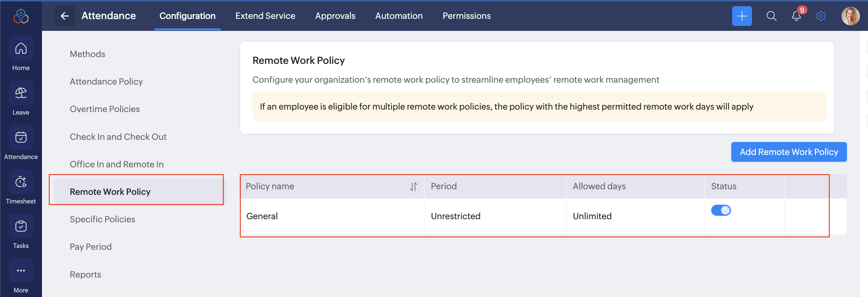
Task: Disable the General policy status toggle
Action: point(721,210)
